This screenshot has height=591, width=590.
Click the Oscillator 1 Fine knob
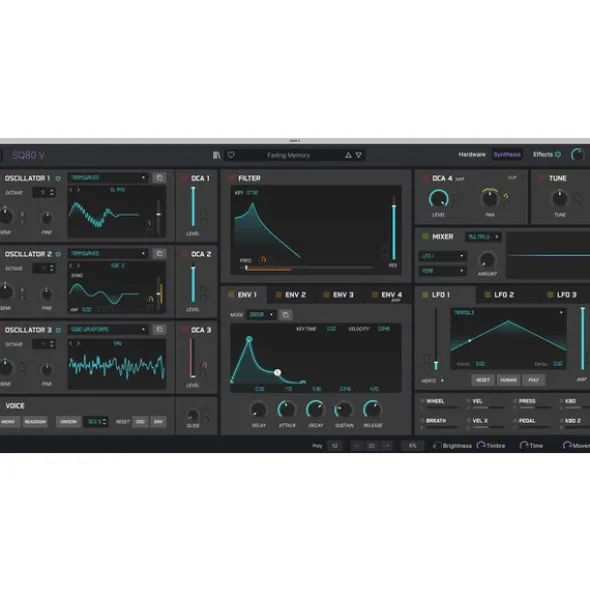click(46, 217)
